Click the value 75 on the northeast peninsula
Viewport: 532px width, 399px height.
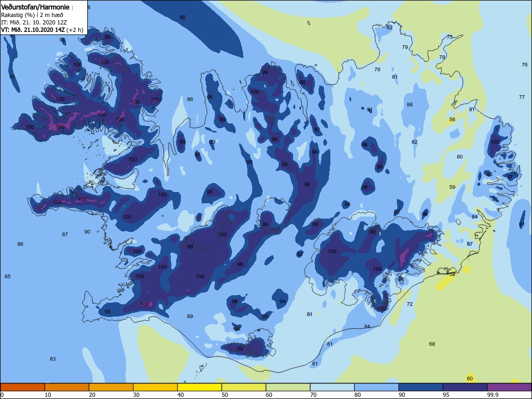[450, 37]
